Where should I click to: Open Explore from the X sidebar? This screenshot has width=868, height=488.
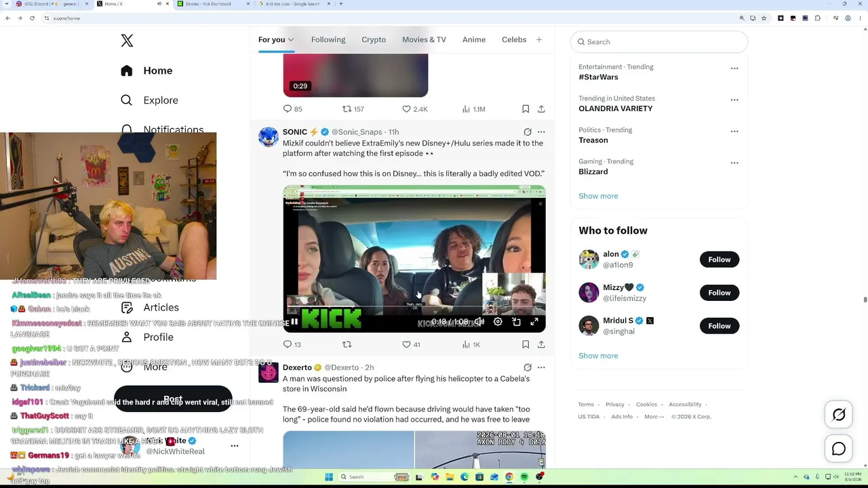(149, 100)
